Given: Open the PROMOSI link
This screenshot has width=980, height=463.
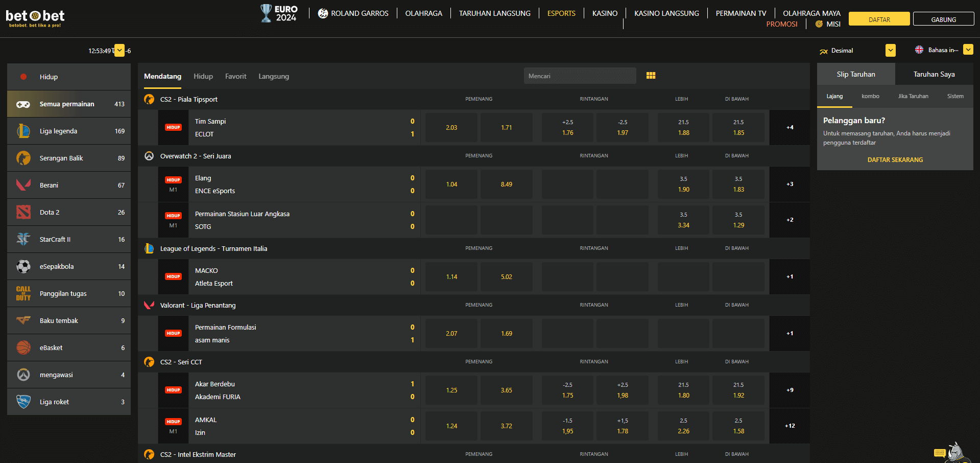Looking at the screenshot, I should (781, 24).
